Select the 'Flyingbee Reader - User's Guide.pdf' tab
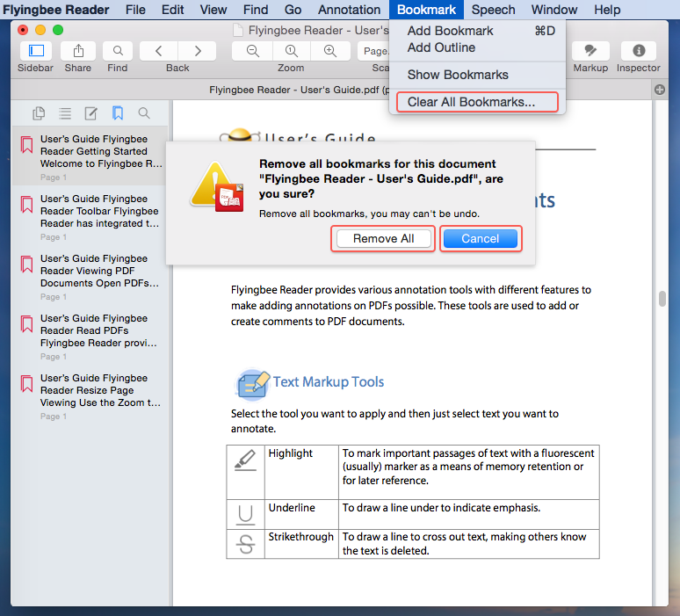The height and width of the screenshot is (616, 680). click(300, 90)
